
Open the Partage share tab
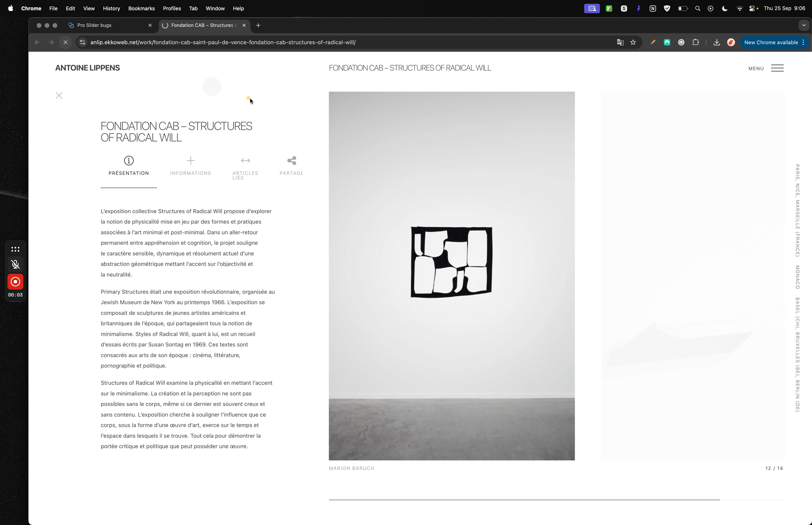291,166
